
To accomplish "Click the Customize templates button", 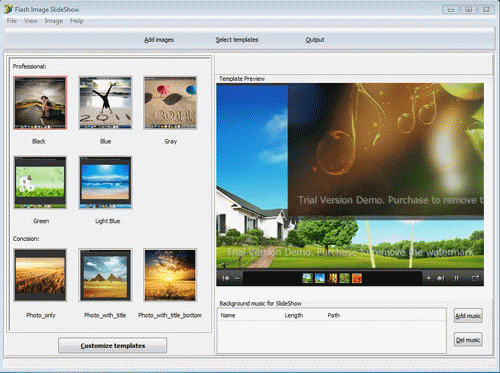I will point(113,345).
